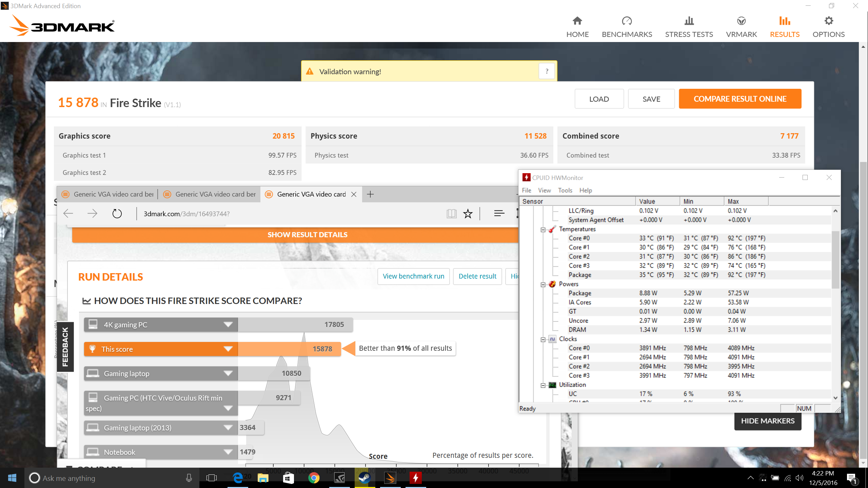Open the Windows Start menu
The image size is (868, 488).
coord(12,478)
